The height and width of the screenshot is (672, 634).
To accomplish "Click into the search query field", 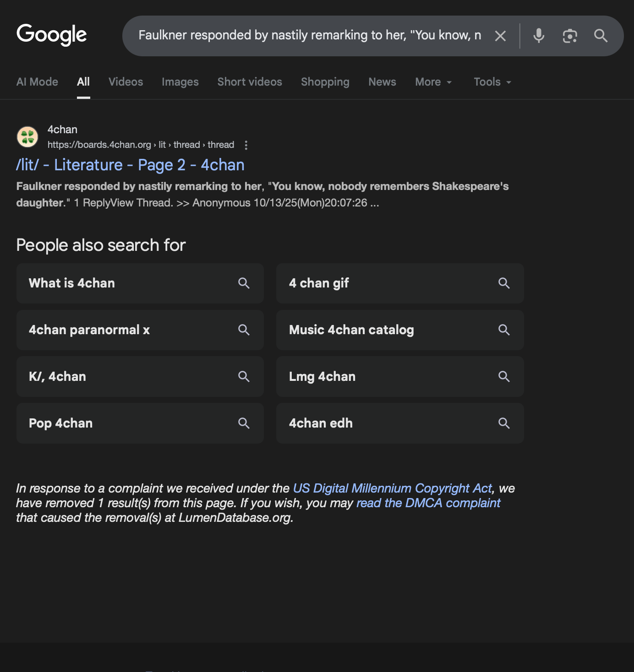I will click(310, 36).
